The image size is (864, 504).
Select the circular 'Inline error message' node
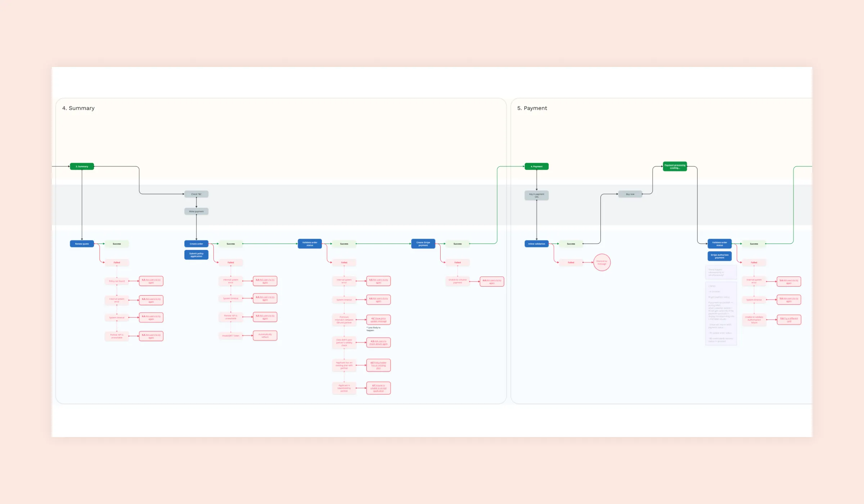602,262
